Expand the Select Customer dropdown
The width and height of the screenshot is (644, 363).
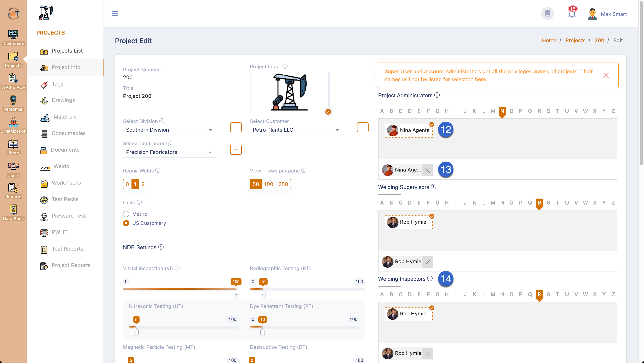point(296,130)
